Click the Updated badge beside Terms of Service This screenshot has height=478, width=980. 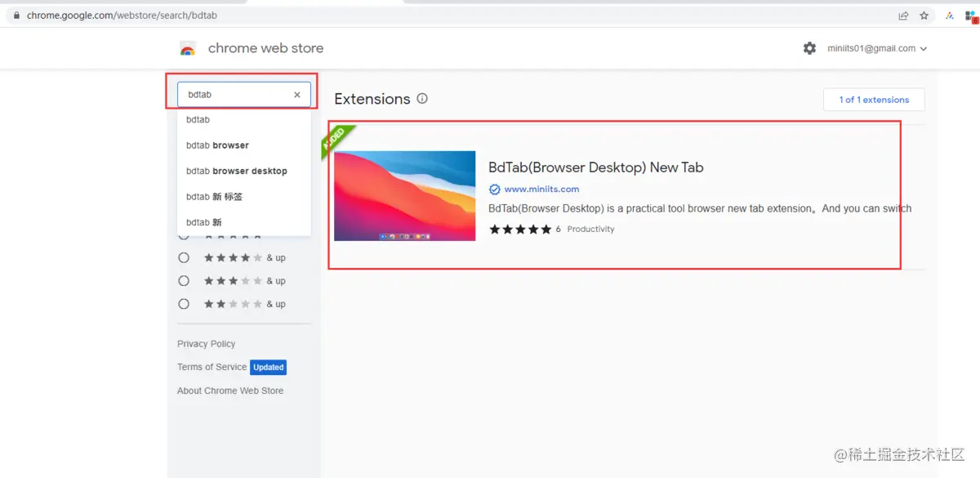pyautogui.click(x=268, y=368)
